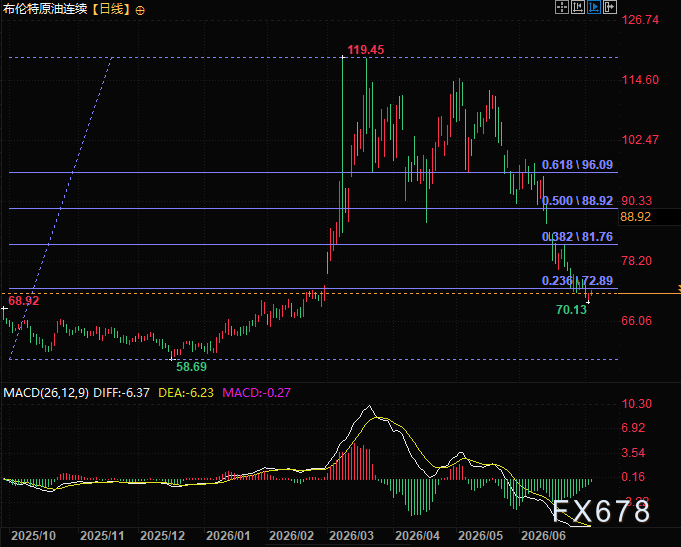Viewport: 681px width, 547px height.
Task: Click the orange circled plus icon beside 日线
Action: coord(140,10)
